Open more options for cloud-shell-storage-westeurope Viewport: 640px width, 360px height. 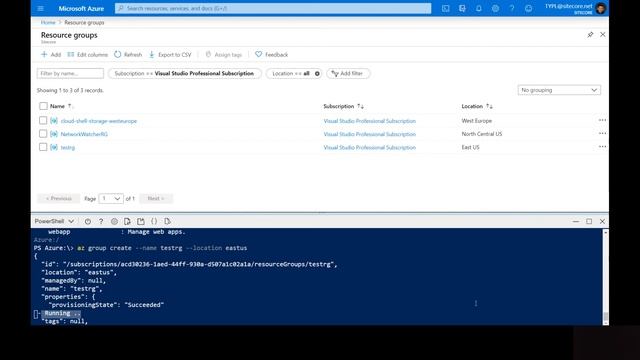(x=602, y=120)
